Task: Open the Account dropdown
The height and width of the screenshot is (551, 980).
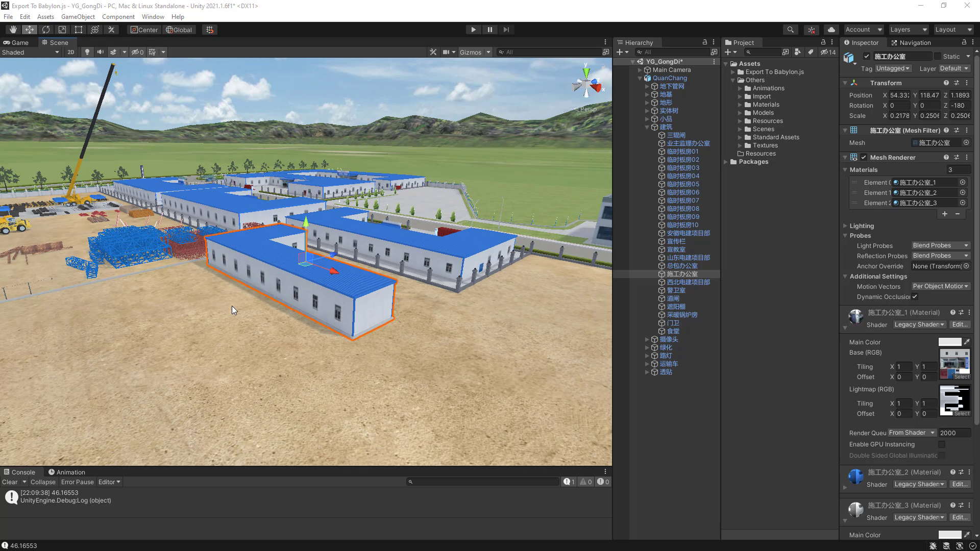Action: pyautogui.click(x=863, y=30)
